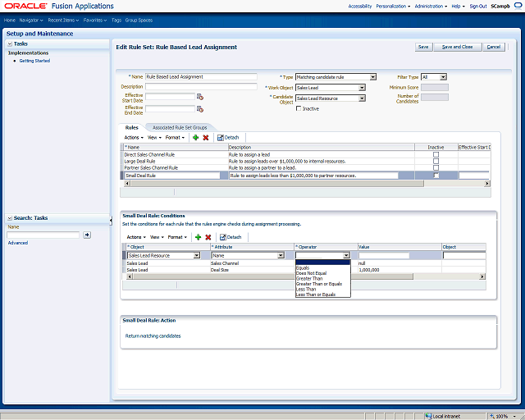This screenshot has width=525, height=420.
Task: Add a new condition with green plus icon
Action: coord(199,237)
